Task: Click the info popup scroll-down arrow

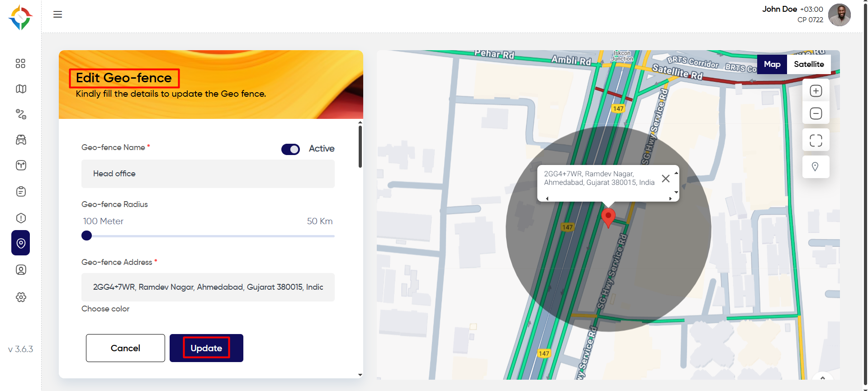Action: pos(676,193)
